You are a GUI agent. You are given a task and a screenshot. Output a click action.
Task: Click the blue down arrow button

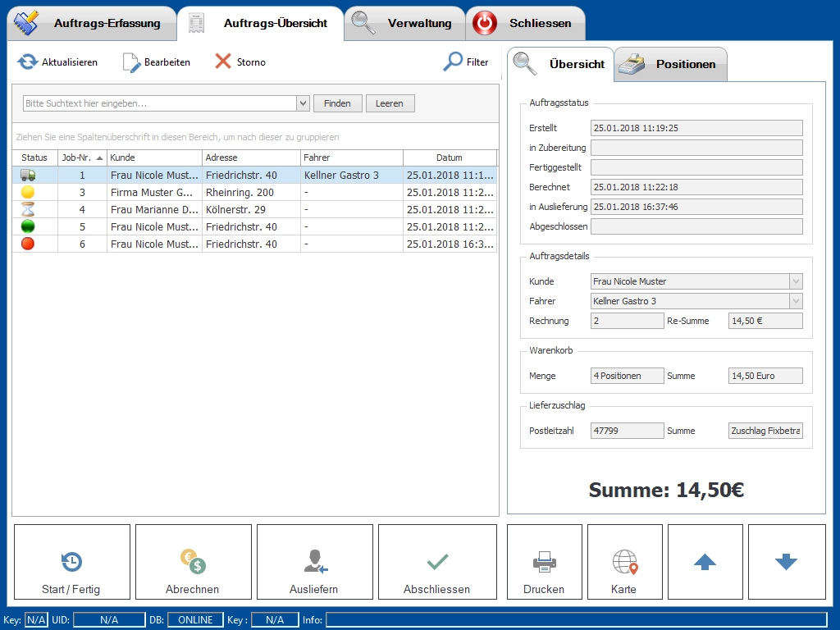(x=786, y=563)
